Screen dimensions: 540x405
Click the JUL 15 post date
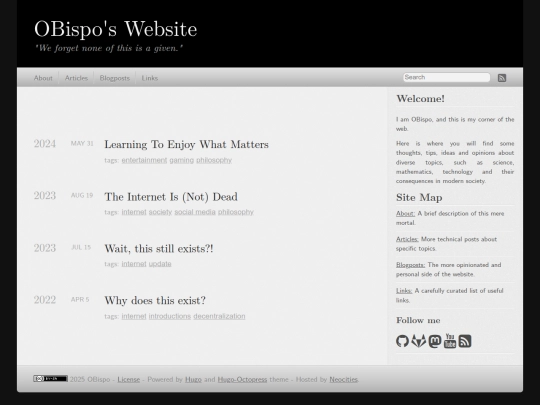(81, 247)
